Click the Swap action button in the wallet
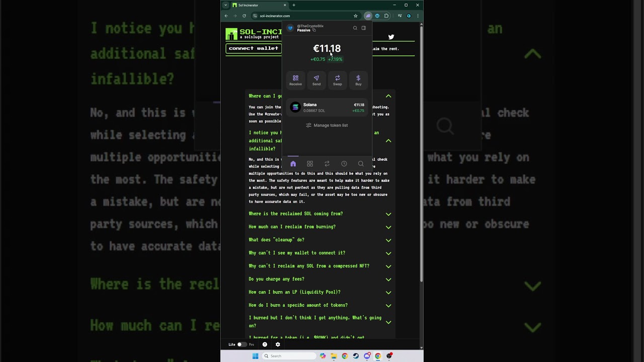Viewport: 644px width, 362px height. (338, 80)
